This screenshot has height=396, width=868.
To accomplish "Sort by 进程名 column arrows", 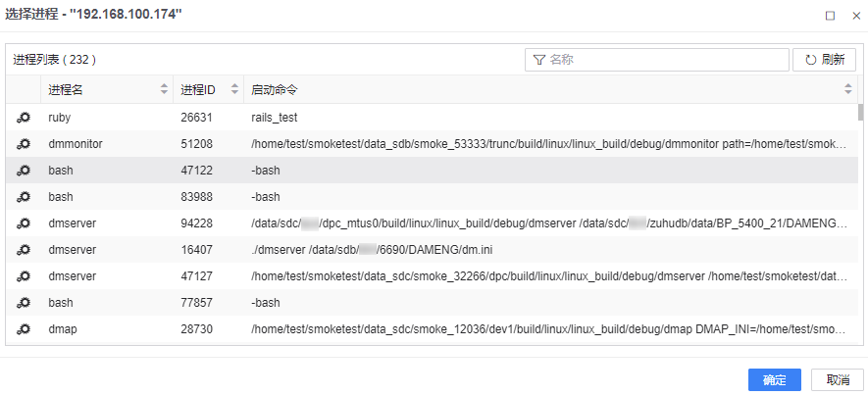I will (164, 89).
